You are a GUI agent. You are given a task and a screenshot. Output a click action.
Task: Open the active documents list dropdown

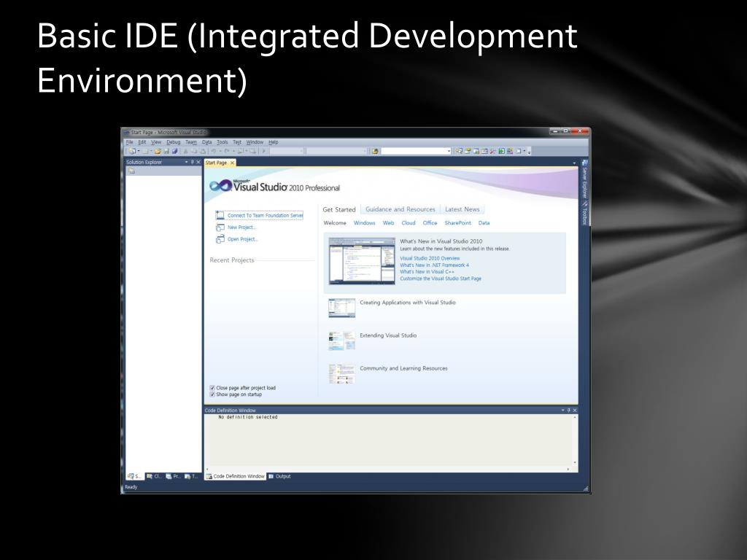tap(575, 163)
